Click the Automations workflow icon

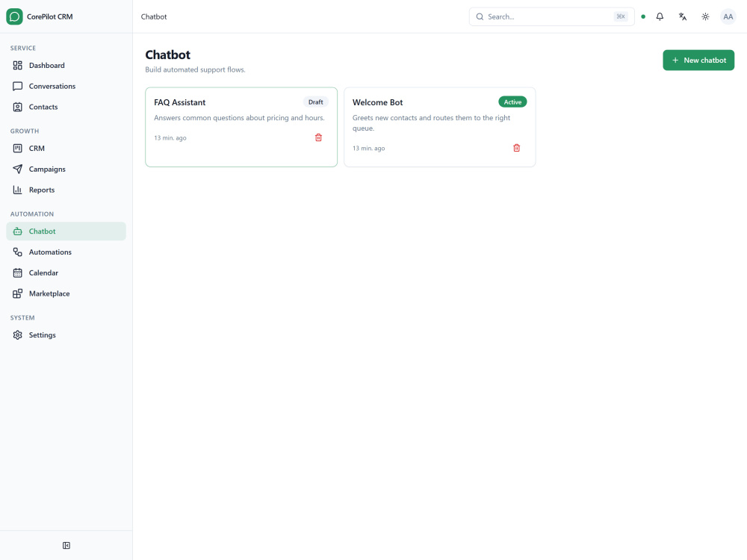18,252
